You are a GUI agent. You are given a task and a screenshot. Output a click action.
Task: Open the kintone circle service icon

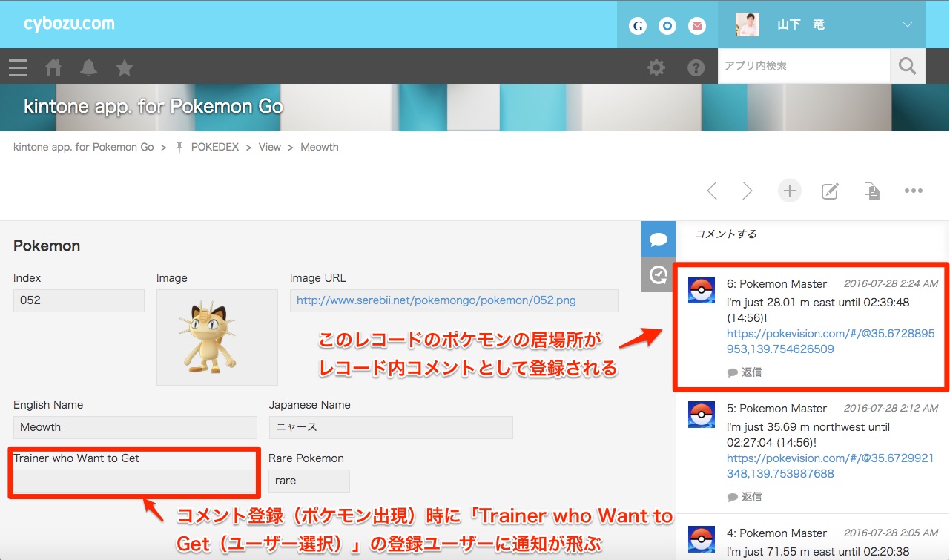pos(667,26)
